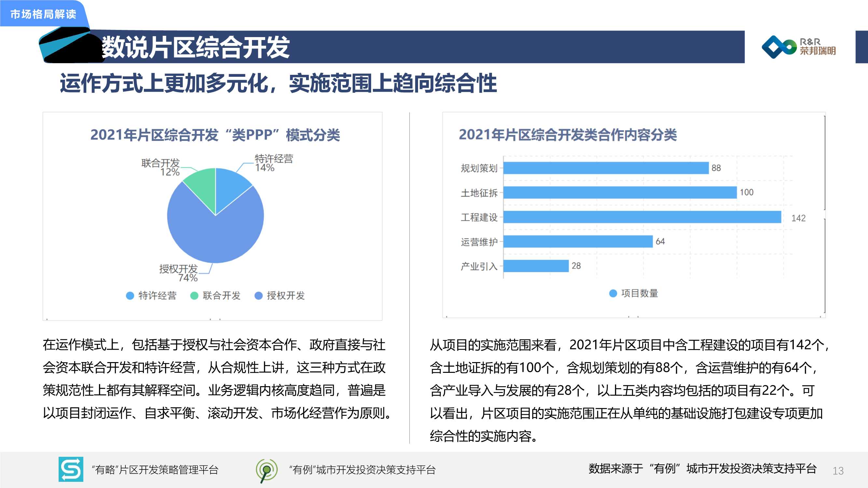Click the title 数说片区综合开发
Image resolution: width=868 pixels, height=488 pixels.
[195, 47]
